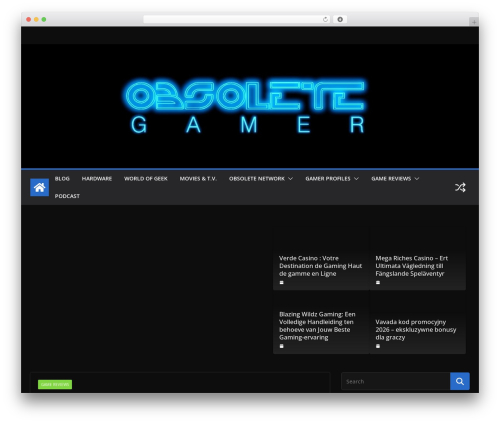
Task: Click the calendar icon under Mega Riches post
Action: (x=378, y=282)
